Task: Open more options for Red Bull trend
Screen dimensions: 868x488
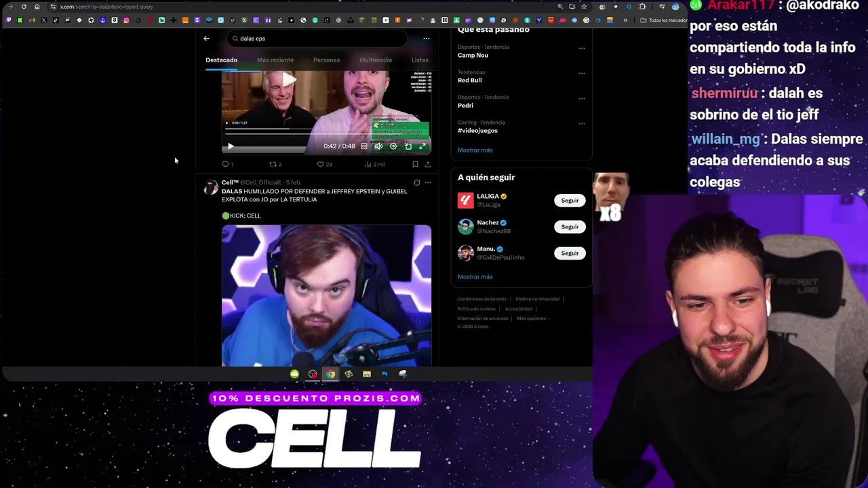Action: pos(582,73)
